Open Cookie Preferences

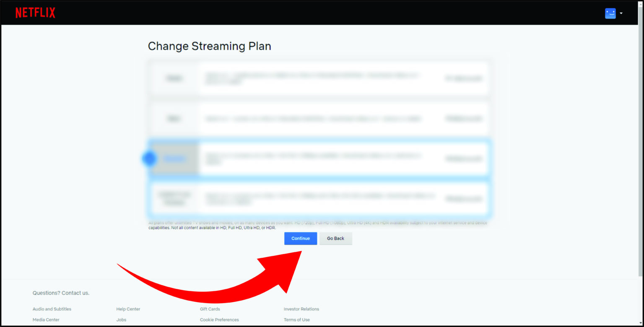click(x=219, y=319)
